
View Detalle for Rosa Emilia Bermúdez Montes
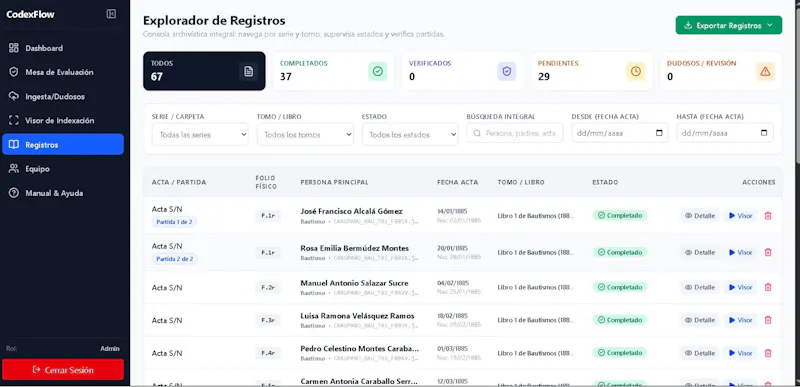[699, 252]
